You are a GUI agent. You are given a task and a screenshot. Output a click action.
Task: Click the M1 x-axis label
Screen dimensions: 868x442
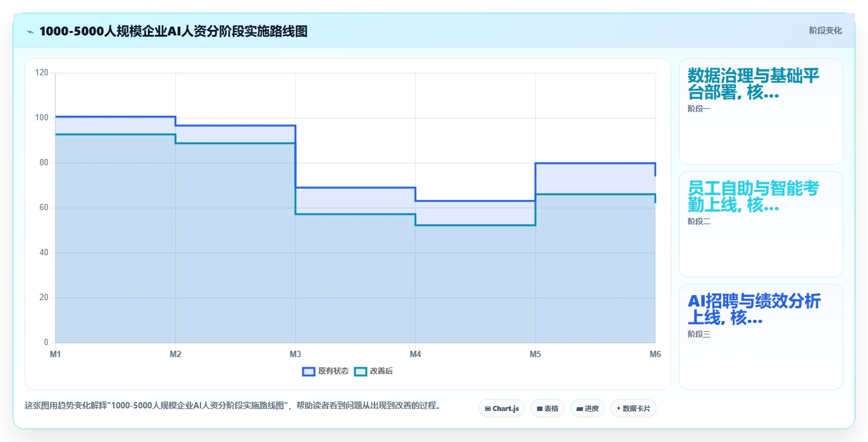[x=56, y=354]
